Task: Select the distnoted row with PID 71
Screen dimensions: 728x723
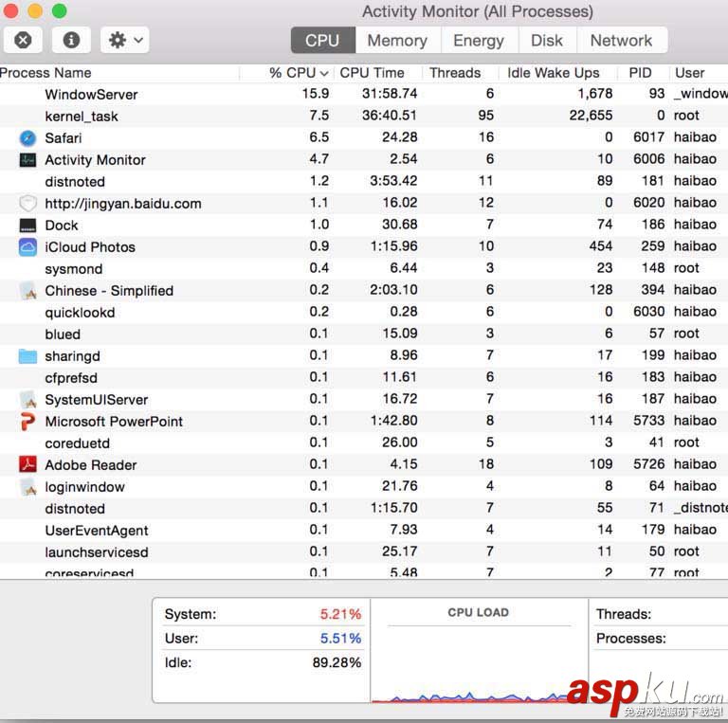Action: (x=364, y=509)
